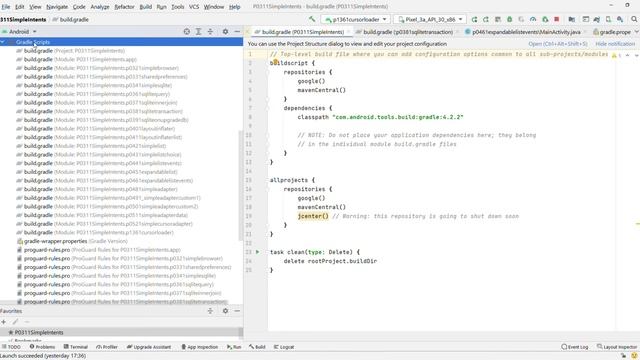Open the TODO tool window
The image size is (640, 360).
(11, 347)
